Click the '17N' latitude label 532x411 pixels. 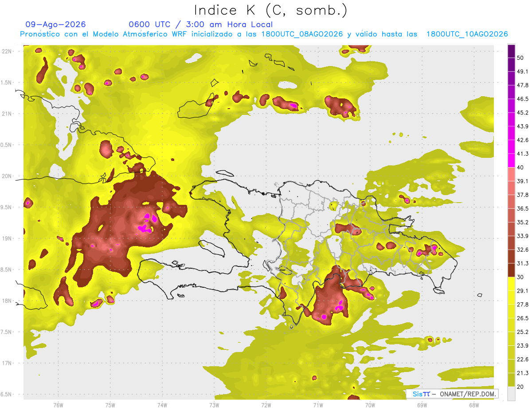pos(7,363)
